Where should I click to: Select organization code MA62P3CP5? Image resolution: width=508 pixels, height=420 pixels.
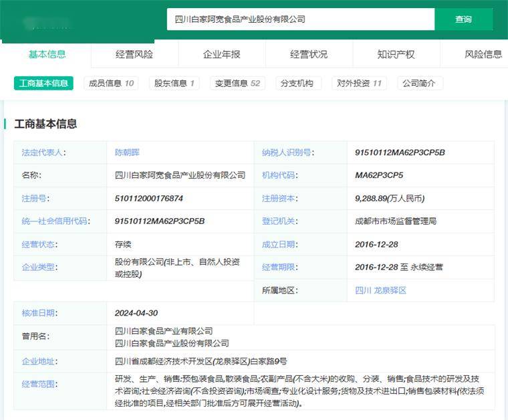click(379, 175)
